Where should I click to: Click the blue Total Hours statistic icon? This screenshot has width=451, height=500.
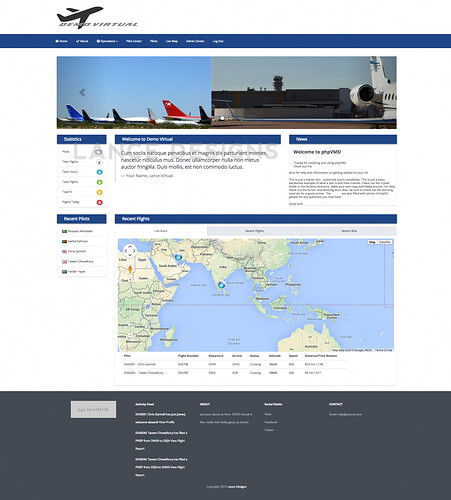point(99,172)
